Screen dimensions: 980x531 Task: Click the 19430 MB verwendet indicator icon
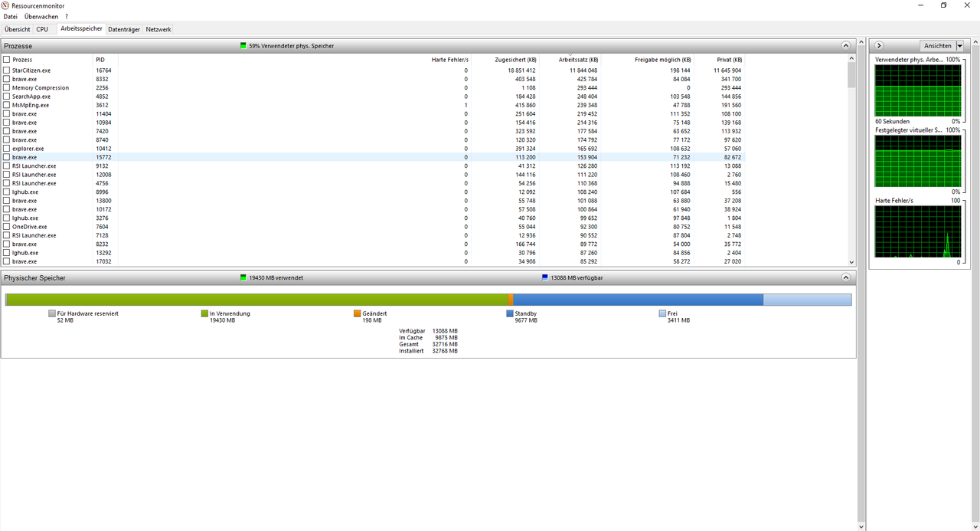[x=243, y=277]
